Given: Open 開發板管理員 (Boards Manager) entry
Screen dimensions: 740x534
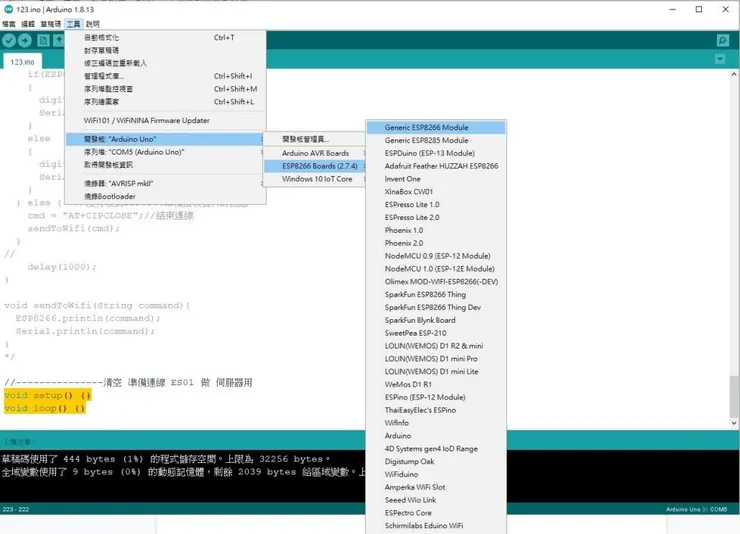Looking at the screenshot, I should click(315, 139).
